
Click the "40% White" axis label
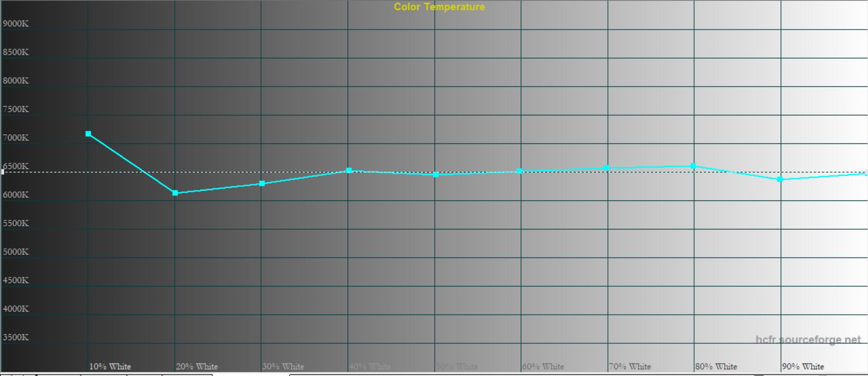370,366
